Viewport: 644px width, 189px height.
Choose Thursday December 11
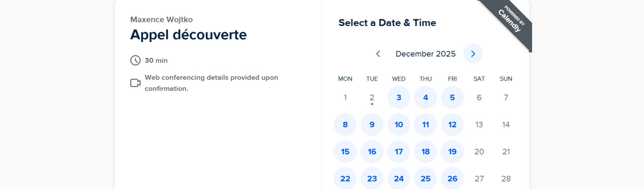tap(426, 125)
